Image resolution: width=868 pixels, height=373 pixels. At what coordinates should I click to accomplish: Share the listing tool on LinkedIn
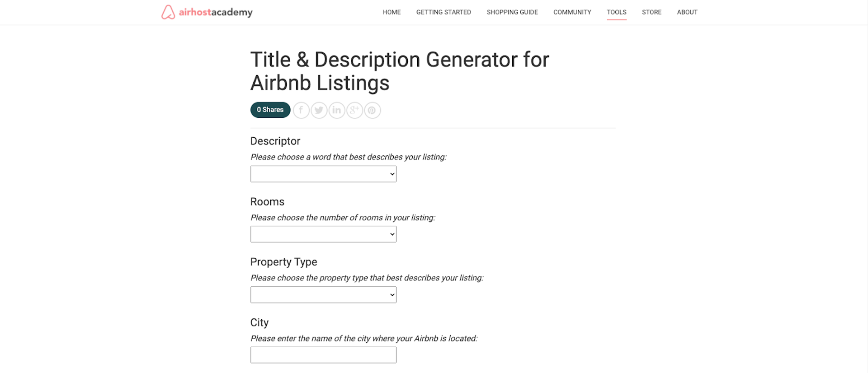point(336,110)
